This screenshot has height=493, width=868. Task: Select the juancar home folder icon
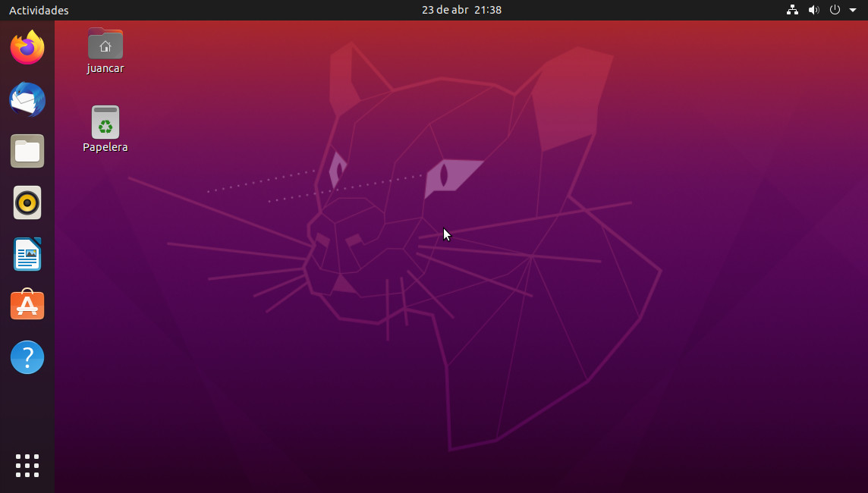click(105, 44)
